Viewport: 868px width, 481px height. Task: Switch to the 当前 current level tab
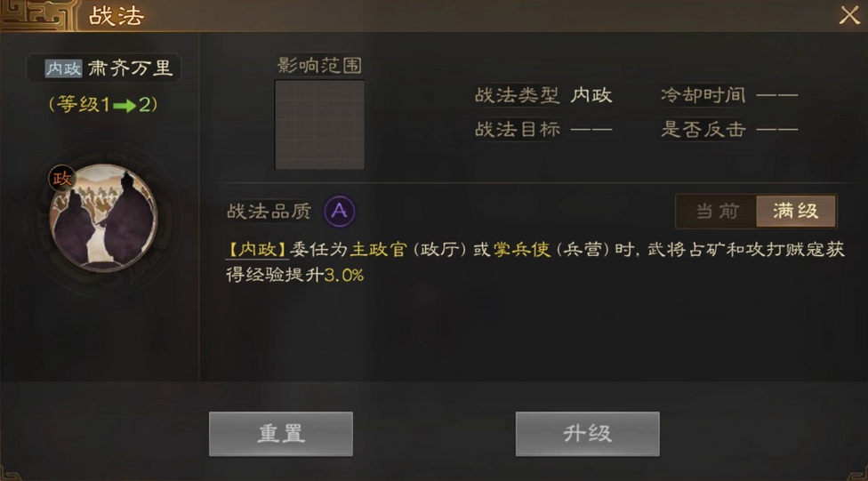(717, 211)
